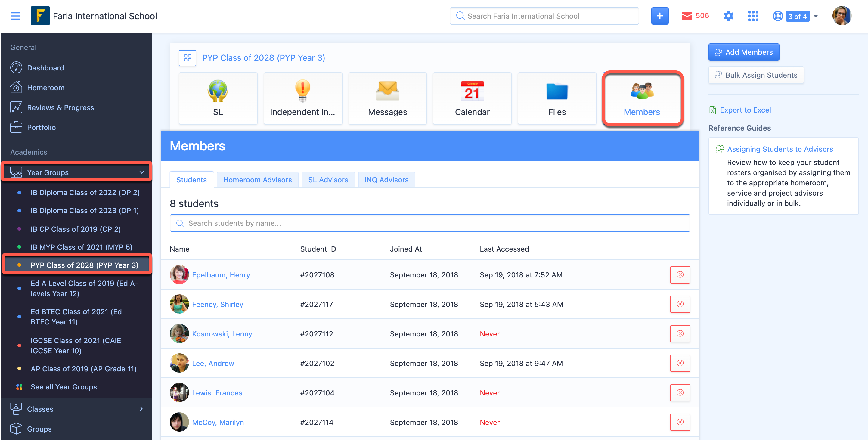Click the help lifebuoy icon

[x=777, y=16]
